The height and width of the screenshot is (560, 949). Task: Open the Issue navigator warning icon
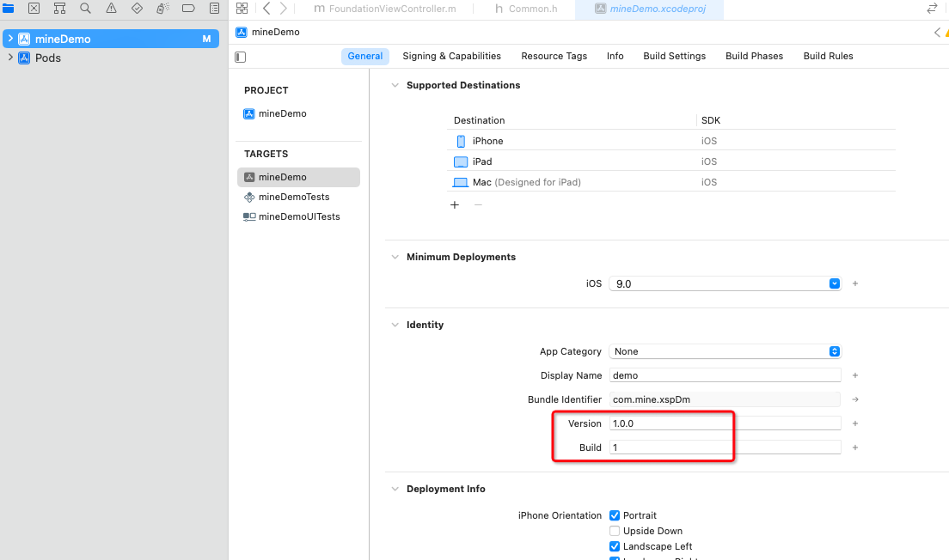click(112, 8)
